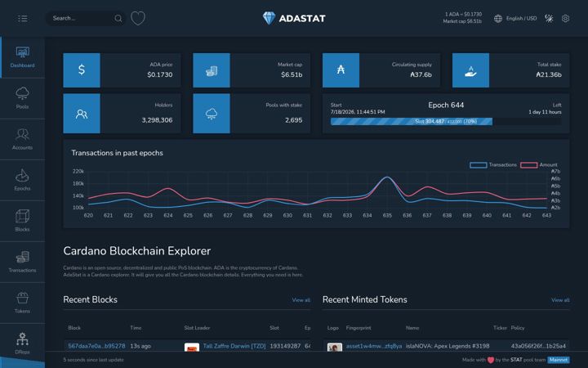Image resolution: width=588 pixels, height=368 pixels.
Task: Click the Total stake value ₳21.36b
Action: (549, 74)
